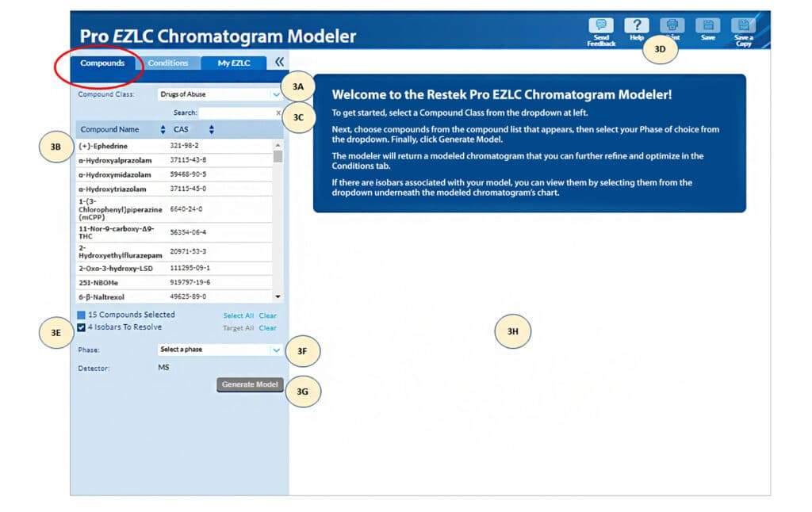Switch to the Conditions tab
Viewport: 812px width, 512px height.
(169, 63)
